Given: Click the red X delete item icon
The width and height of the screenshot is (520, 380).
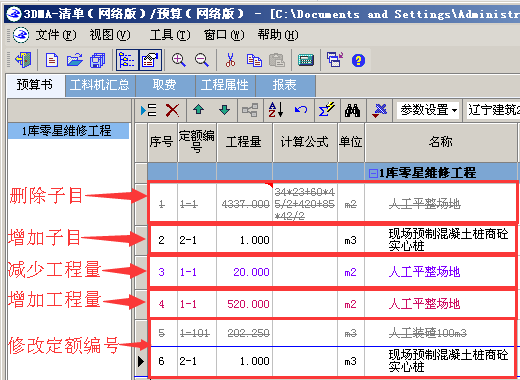Looking at the screenshot, I should pyautogui.click(x=172, y=110).
